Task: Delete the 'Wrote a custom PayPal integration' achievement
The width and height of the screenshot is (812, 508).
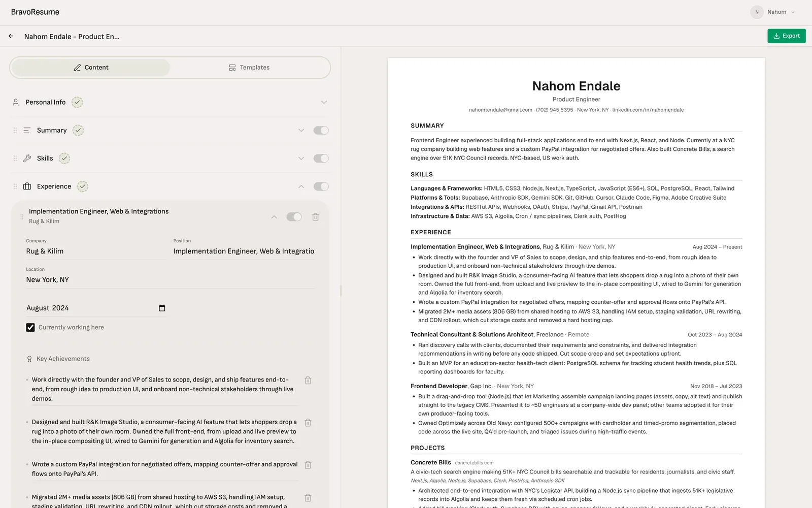Action: point(308,465)
